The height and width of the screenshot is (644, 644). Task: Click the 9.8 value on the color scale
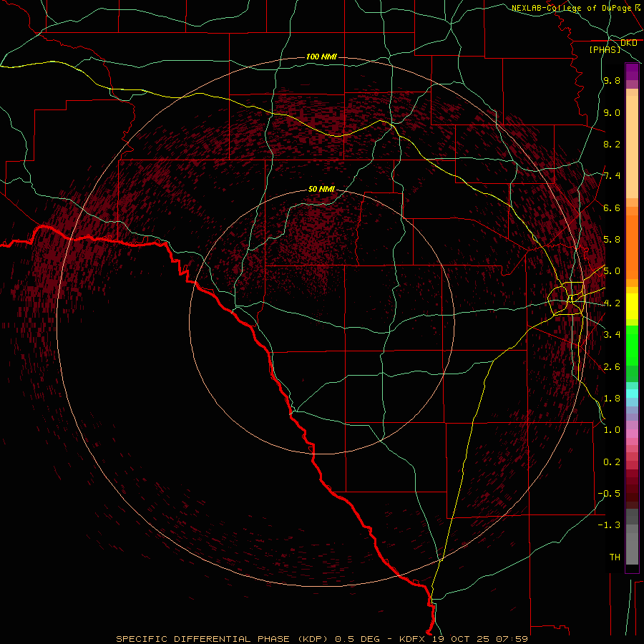[612, 80]
